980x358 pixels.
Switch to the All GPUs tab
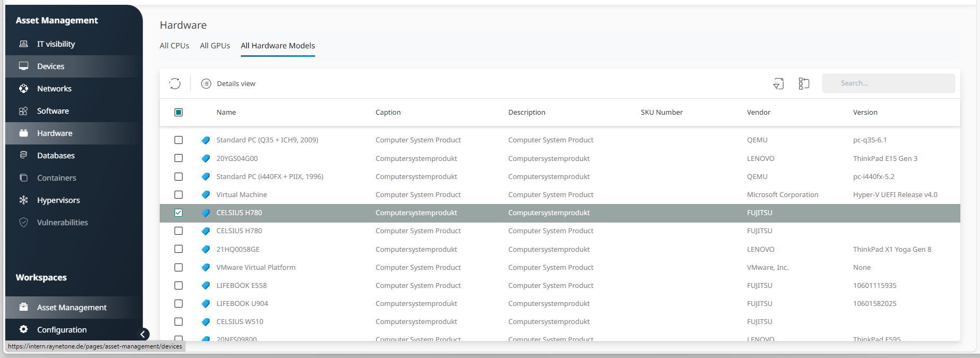[215, 46]
